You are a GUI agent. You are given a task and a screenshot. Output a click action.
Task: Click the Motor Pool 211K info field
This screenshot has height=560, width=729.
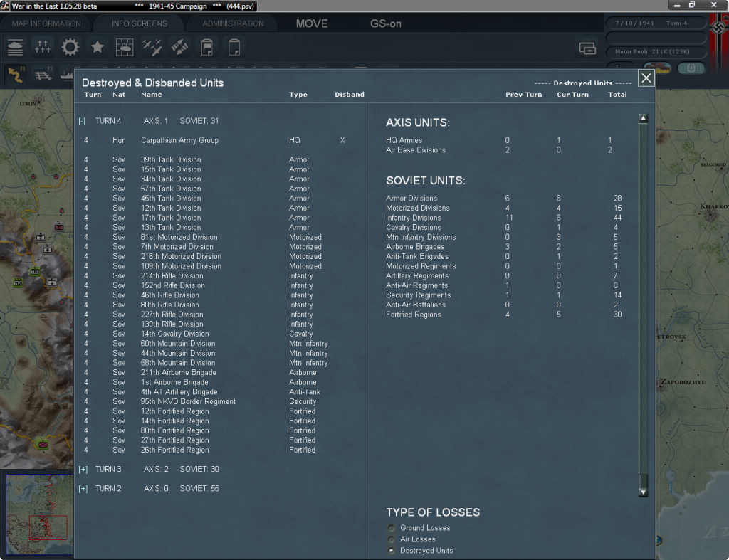pos(656,51)
